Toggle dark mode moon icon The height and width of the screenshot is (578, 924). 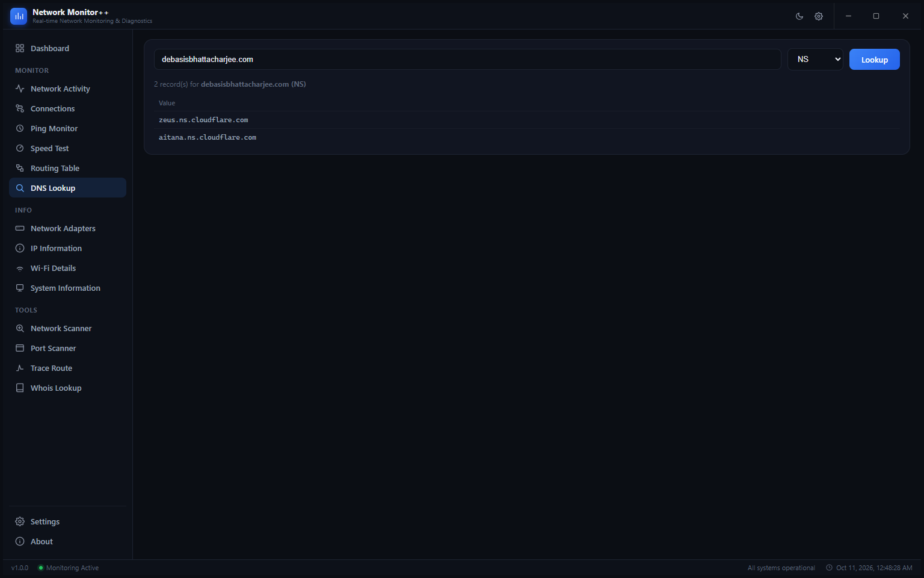coord(799,16)
